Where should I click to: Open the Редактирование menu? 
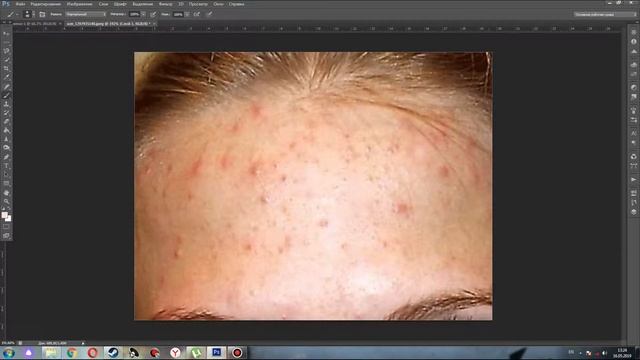[45, 4]
